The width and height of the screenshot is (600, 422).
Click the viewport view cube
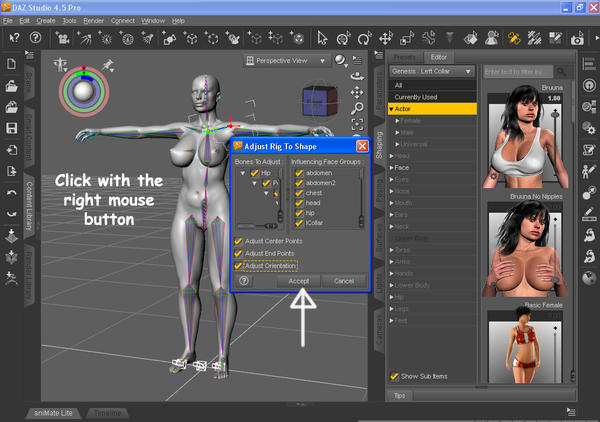click(x=320, y=101)
